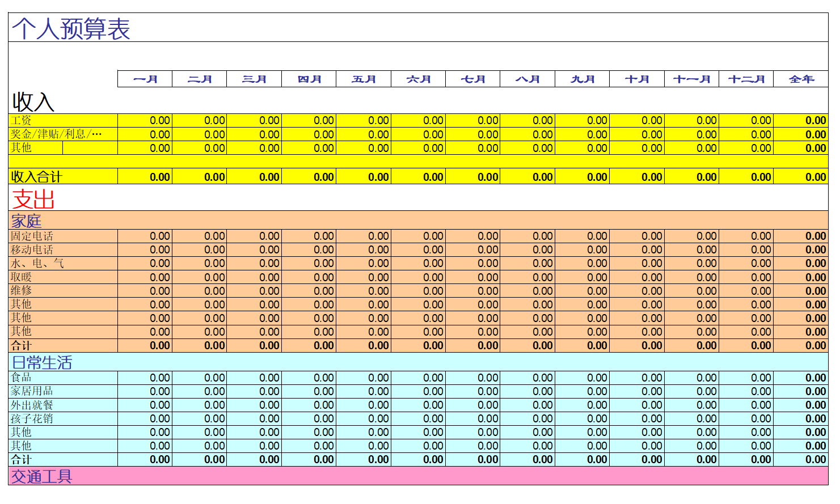Click the 个人预算表 title cell
The image size is (840, 504).
[71, 28]
